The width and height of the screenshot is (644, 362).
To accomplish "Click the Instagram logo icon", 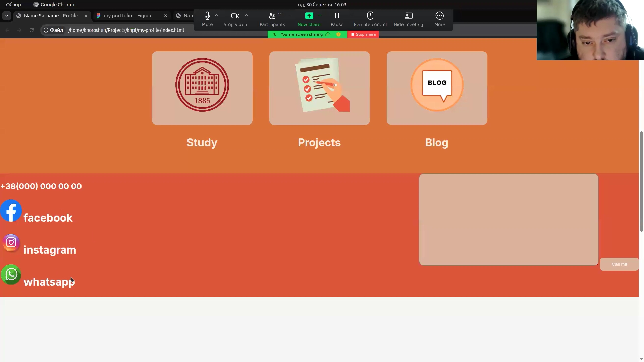I will coord(11,242).
